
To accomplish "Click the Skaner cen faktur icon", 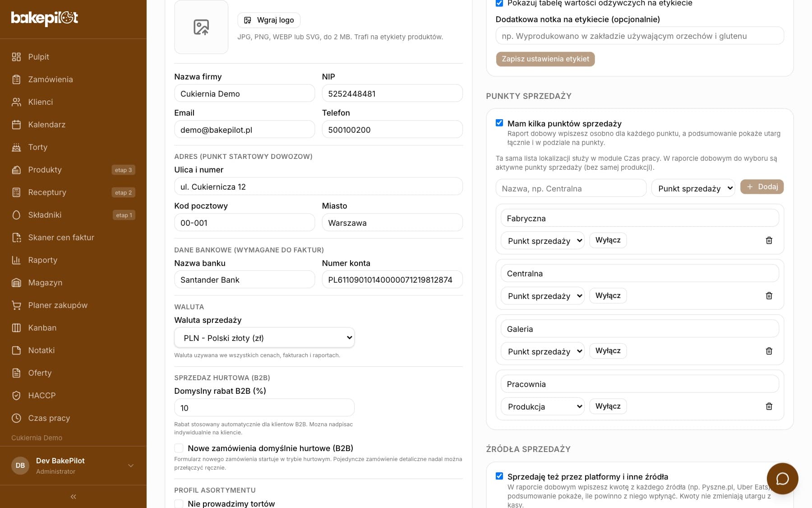I will coord(16,238).
